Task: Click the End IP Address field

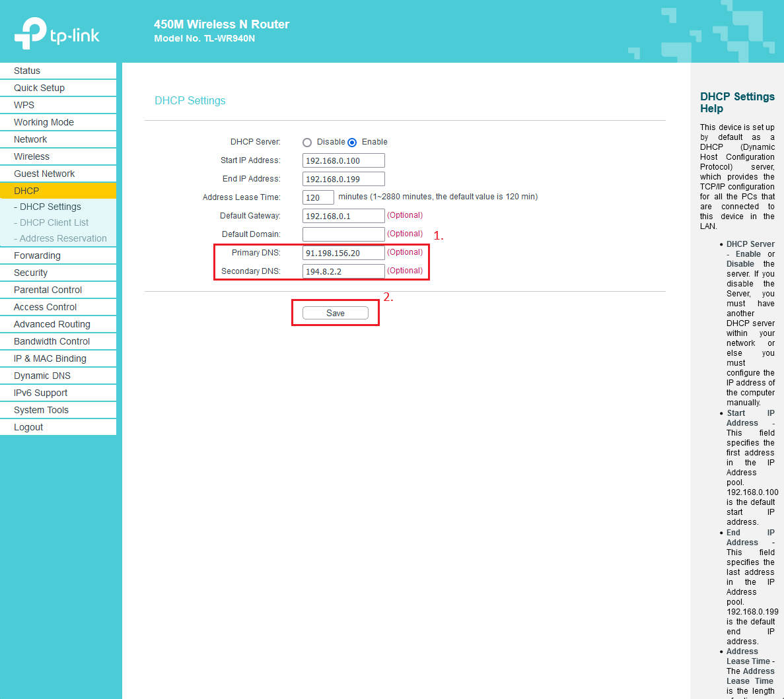Action: (343, 179)
